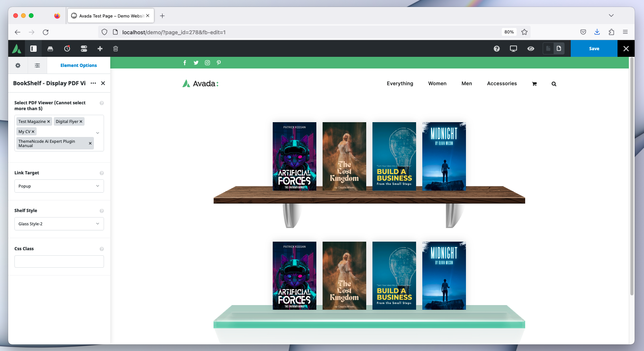Open builder Preferences switches icon
This screenshot has width=644, height=351.
84,49
